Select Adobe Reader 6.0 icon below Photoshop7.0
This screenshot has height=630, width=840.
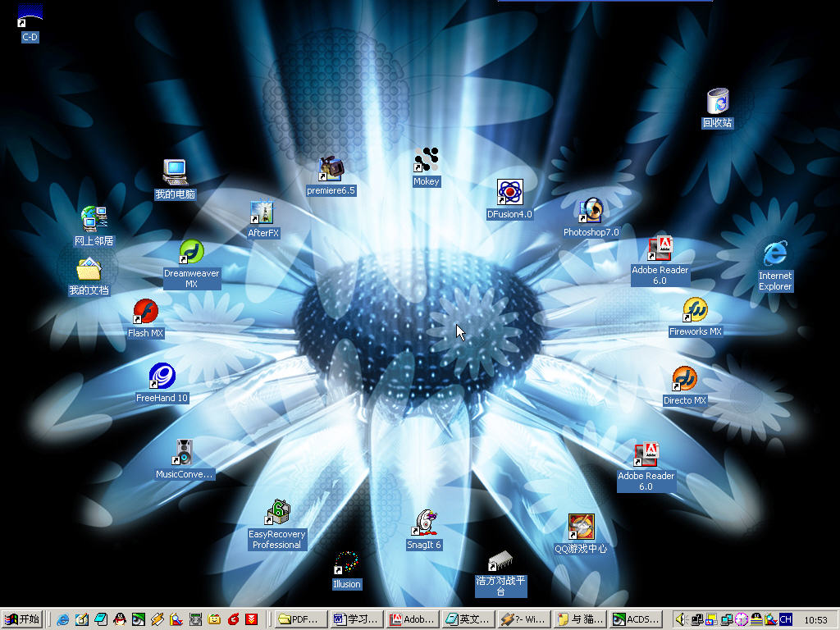click(660, 261)
